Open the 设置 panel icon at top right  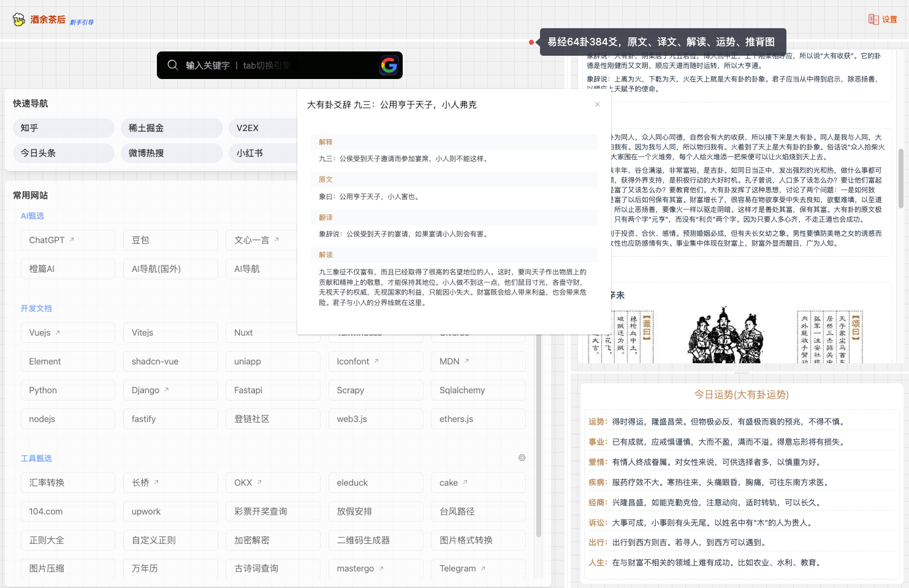(883, 19)
